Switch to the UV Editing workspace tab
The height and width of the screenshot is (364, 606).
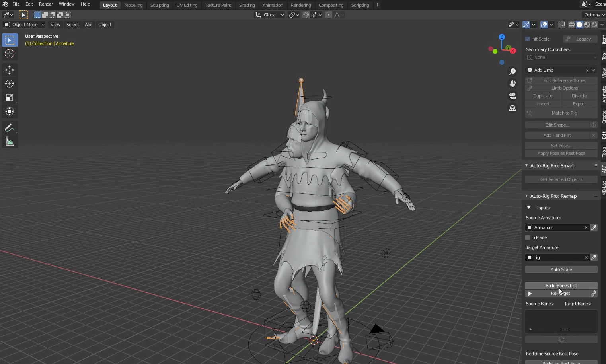pos(187,5)
